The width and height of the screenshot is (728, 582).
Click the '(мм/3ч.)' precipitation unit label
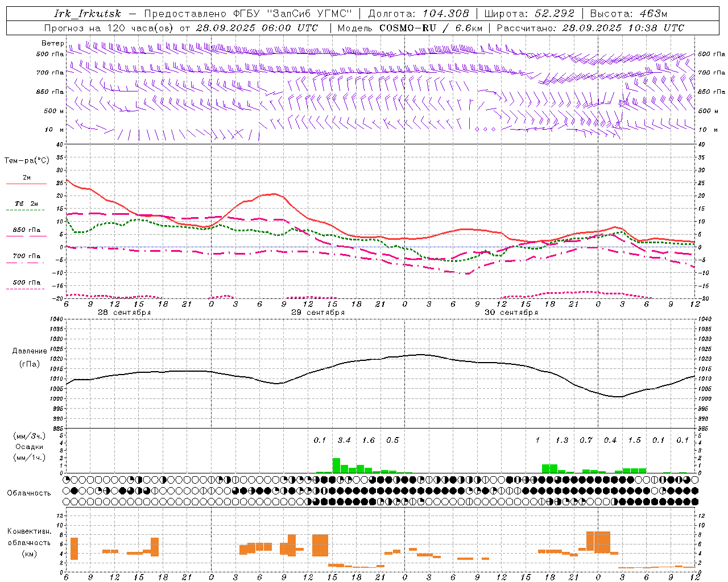[28, 436]
